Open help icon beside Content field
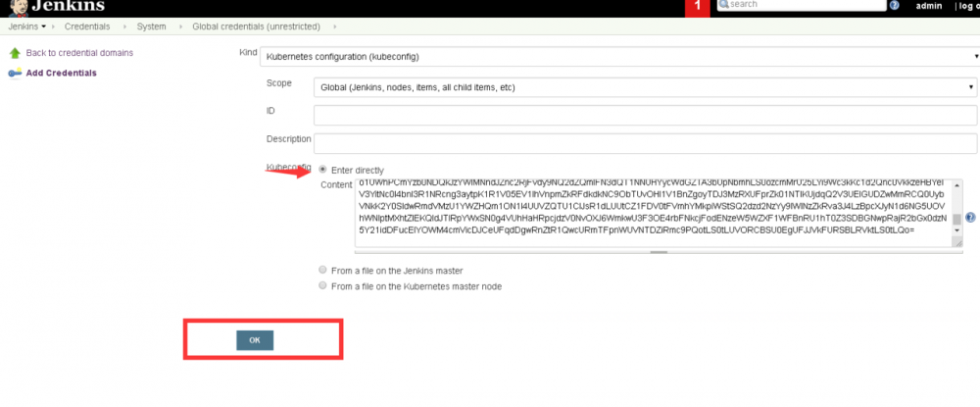 click(970, 218)
